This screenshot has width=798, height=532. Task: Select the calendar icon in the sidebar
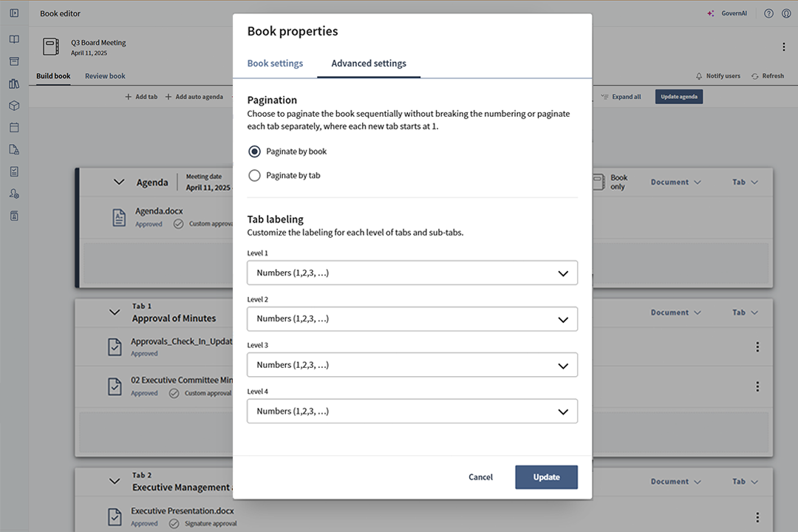coord(13,127)
